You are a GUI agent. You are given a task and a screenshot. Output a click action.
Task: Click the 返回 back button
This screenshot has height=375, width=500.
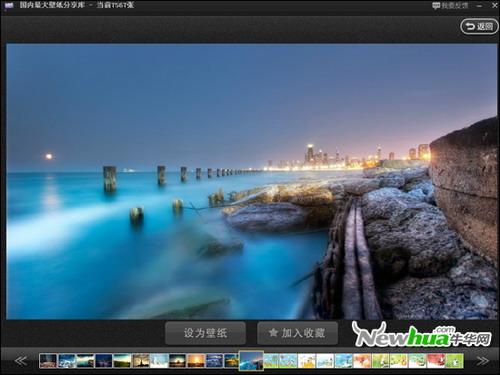(x=479, y=26)
